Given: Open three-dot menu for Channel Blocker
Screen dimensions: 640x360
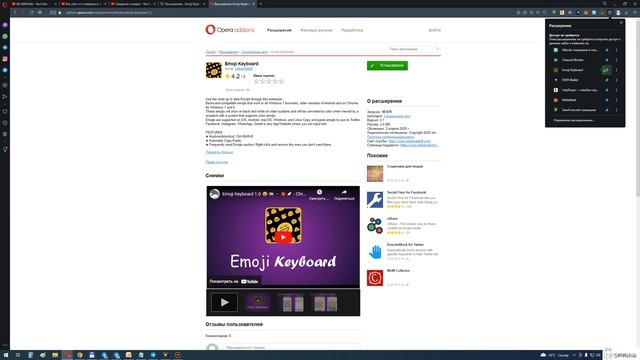Looking at the screenshot, I should pyautogui.click(x=616, y=60).
